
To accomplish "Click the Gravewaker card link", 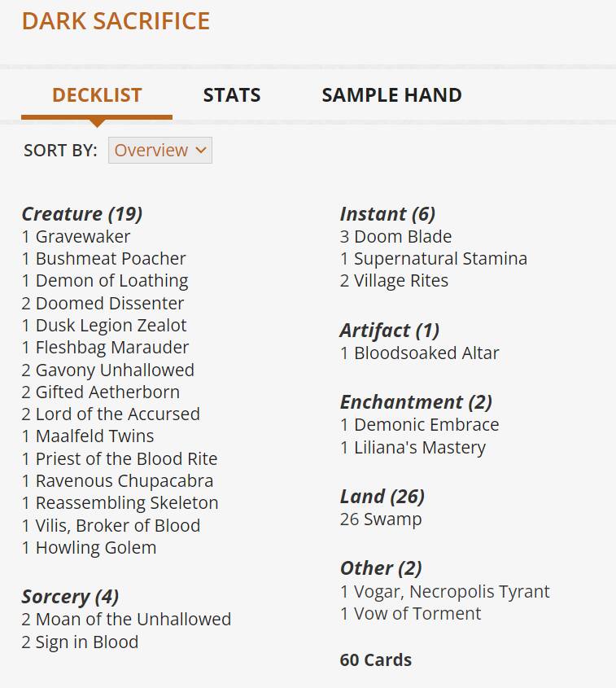I will 83,236.
